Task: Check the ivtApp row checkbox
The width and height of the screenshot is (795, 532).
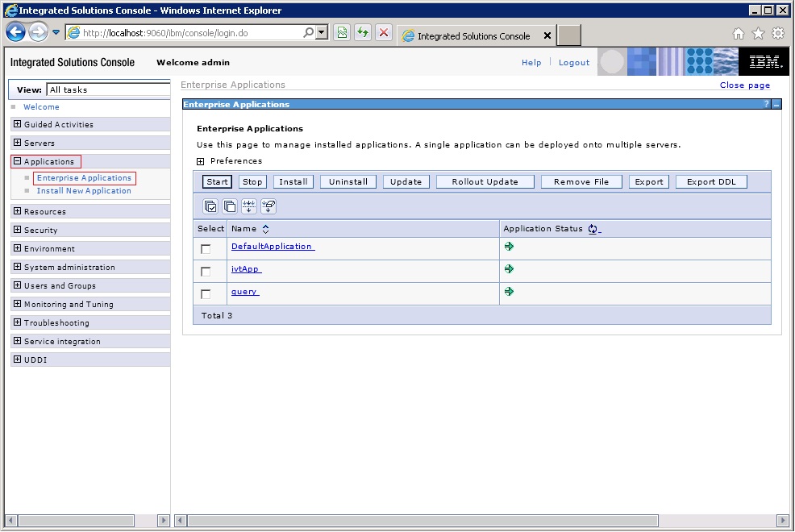Action: (x=206, y=272)
